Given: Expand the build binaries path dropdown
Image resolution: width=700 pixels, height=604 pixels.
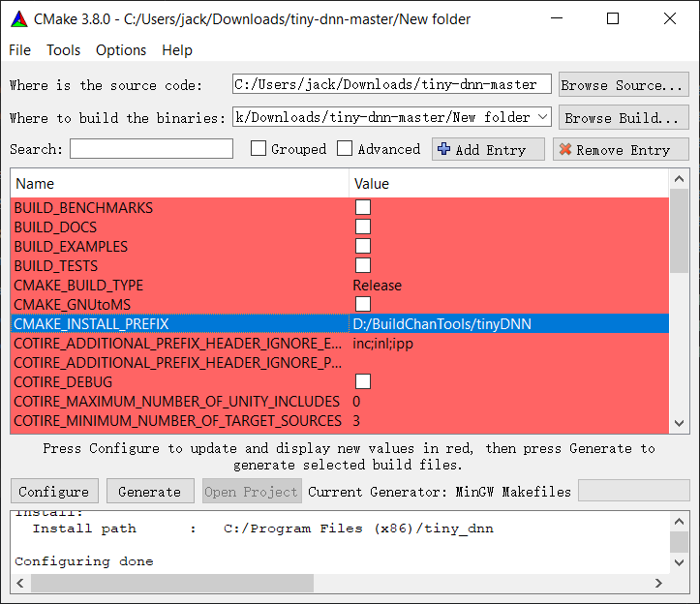Looking at the screenshot, I should [x=542, y=117].
